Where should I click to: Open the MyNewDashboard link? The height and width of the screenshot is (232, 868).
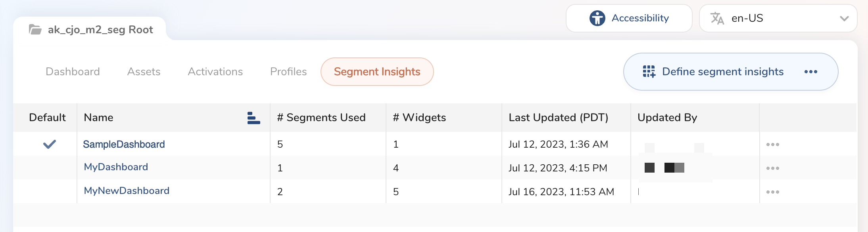click(127, 191)
